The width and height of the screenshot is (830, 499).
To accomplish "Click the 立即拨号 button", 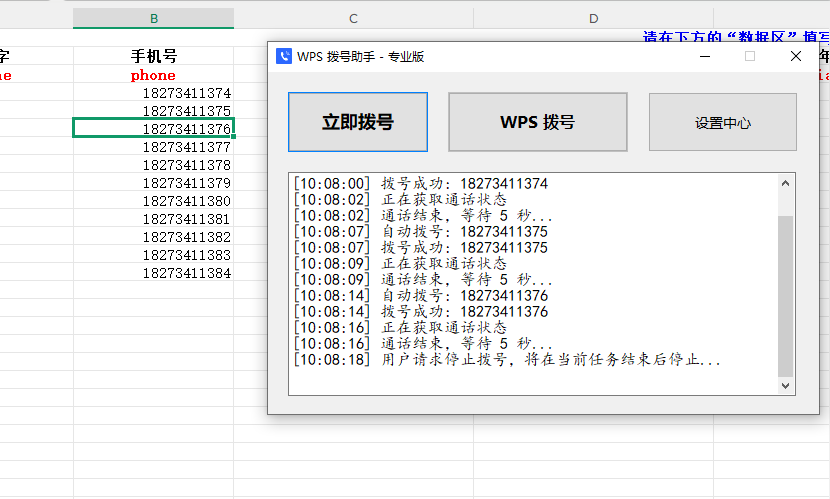I will (x=358, y=122).
